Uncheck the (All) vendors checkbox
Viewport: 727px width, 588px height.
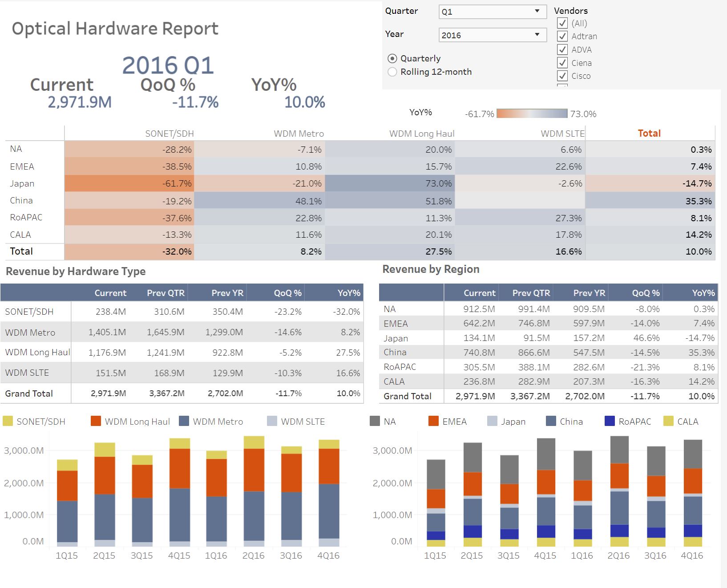point(562,23)
